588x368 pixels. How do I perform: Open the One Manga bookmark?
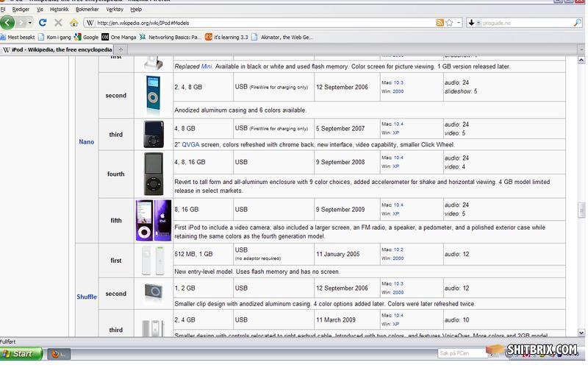point(119,38)
